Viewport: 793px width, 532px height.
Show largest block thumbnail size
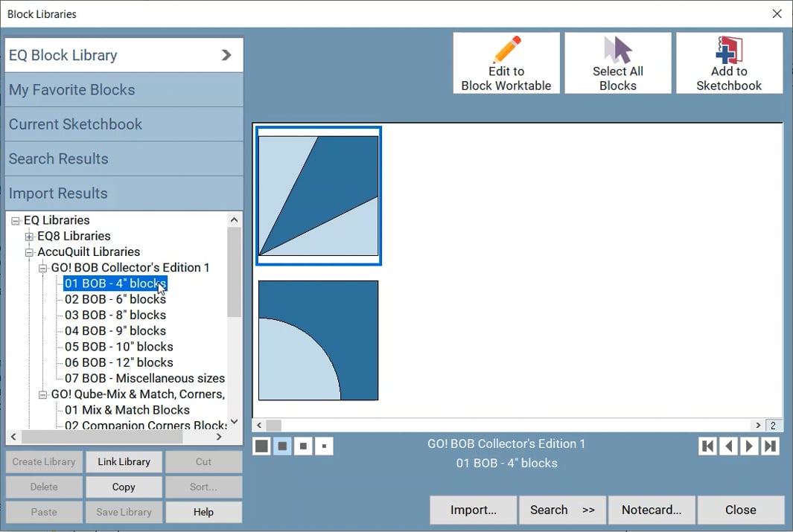(261, 446)
